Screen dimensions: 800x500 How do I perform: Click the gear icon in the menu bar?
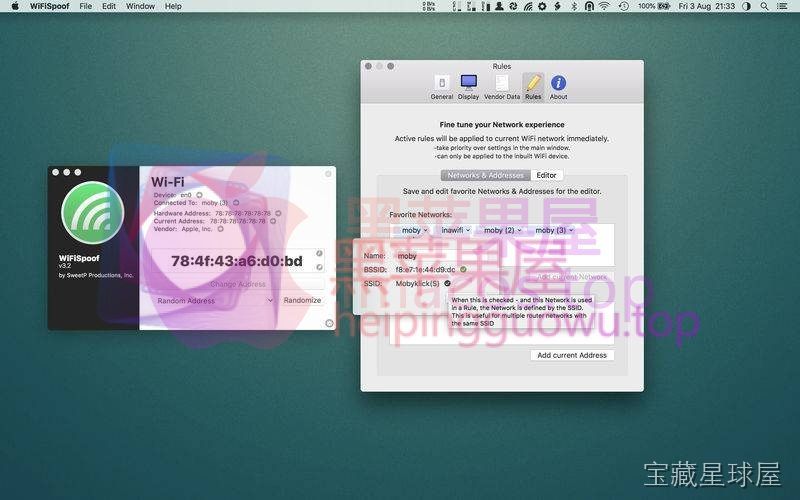(542, 6)
